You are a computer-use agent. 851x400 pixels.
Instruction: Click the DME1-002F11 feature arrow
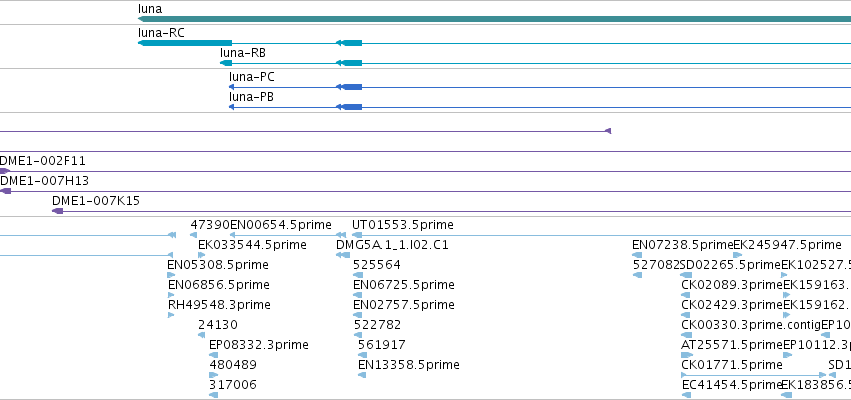[x=4, y=172]
